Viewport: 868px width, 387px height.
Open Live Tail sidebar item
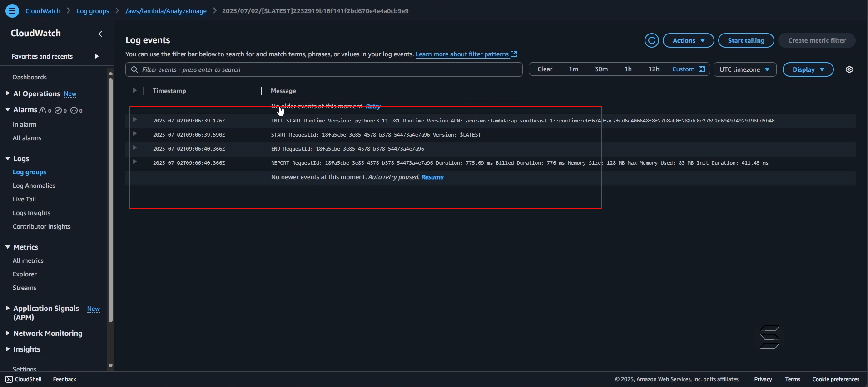(x=24, y=199)
